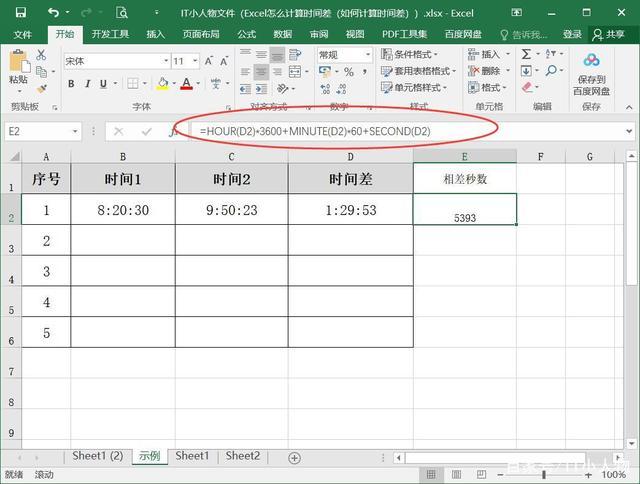
Task: Open Format as Table (套用表格格式) menu
Action: tap(418, 71)
